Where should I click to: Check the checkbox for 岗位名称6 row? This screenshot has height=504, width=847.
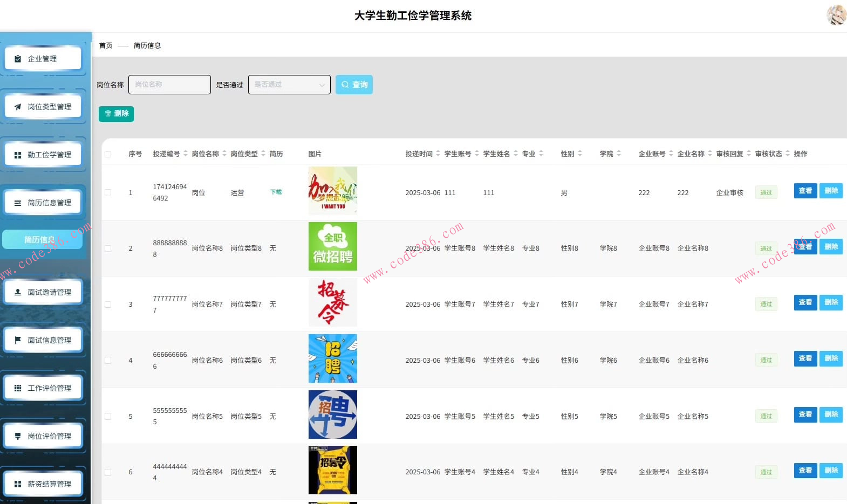[x=108, y=361]
